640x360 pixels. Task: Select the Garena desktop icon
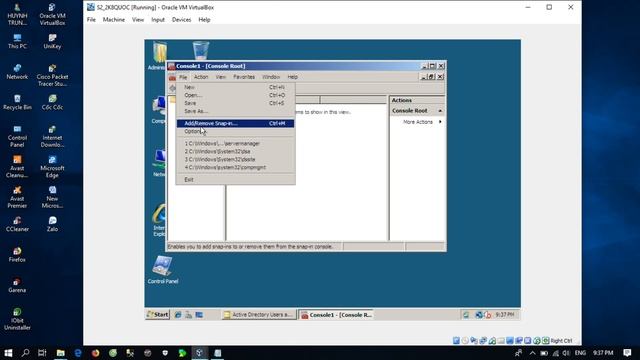point(17,285)
